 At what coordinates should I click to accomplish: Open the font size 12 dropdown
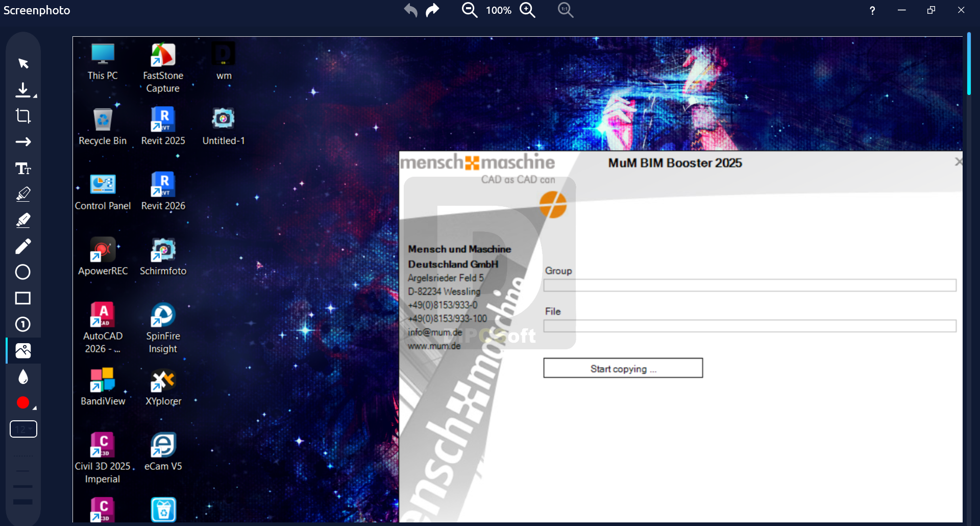point(23,429)
